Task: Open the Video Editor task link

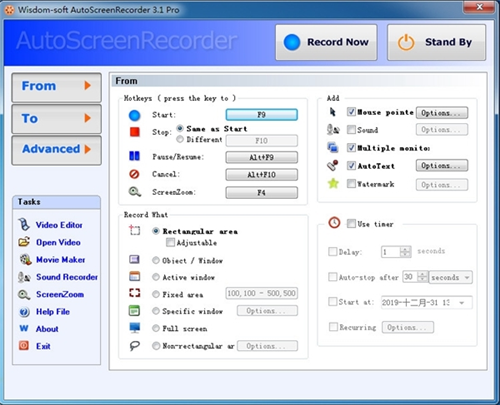Action: (x=59, y=225)
